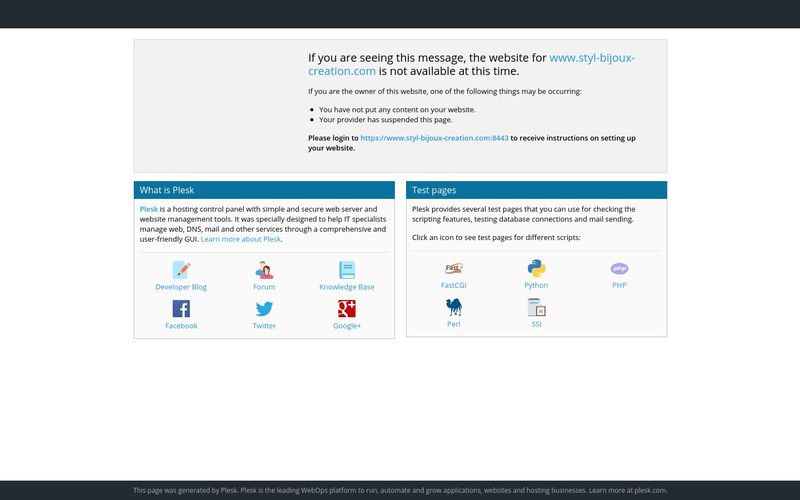The height and width of the screenshot is (500, 800).
Task: Click the 'SSI' text label
Action: [x=536, y=324]
